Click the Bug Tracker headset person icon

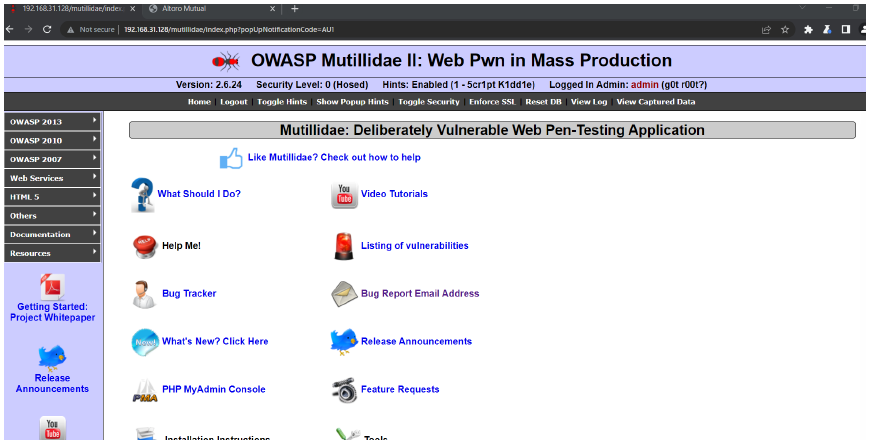[x=144, y=294]
